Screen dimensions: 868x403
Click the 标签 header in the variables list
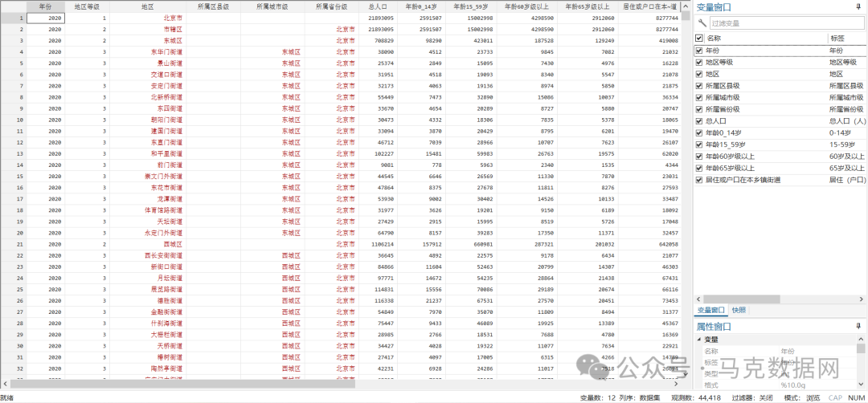coord(836,39)
